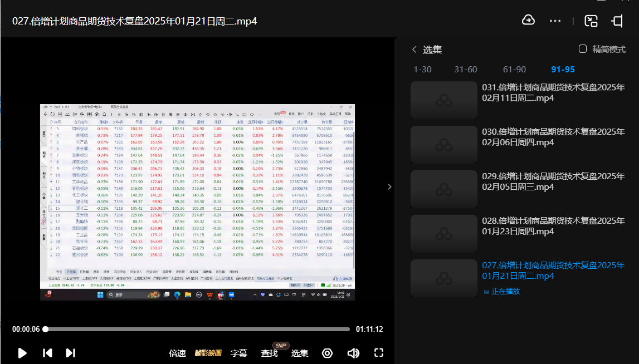This screenshot has height=364, width=639.
Task: Mute the volume speaker icon
Action: [353, 353]
